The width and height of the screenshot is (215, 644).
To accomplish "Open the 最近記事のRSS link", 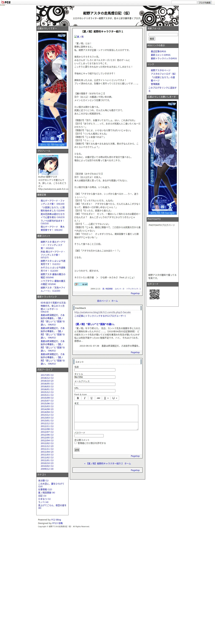I will (x=158, y=51).
